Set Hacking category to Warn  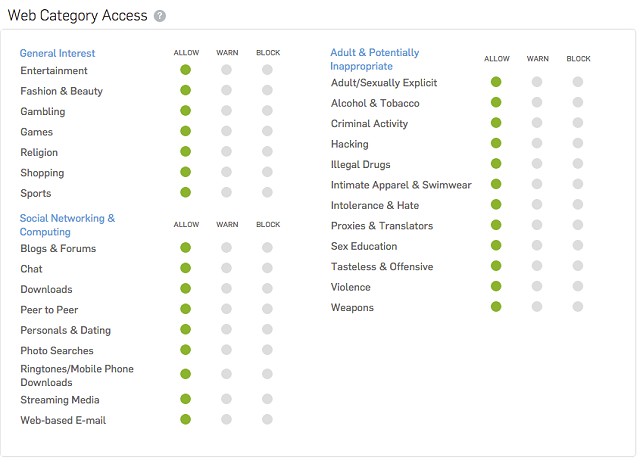pos(537,144)
